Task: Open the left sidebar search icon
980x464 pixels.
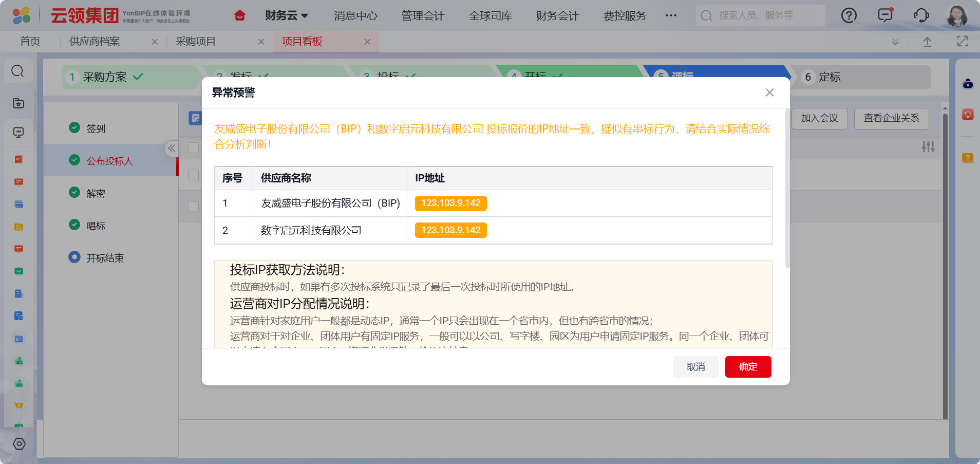Action: (x=18, y=71)
